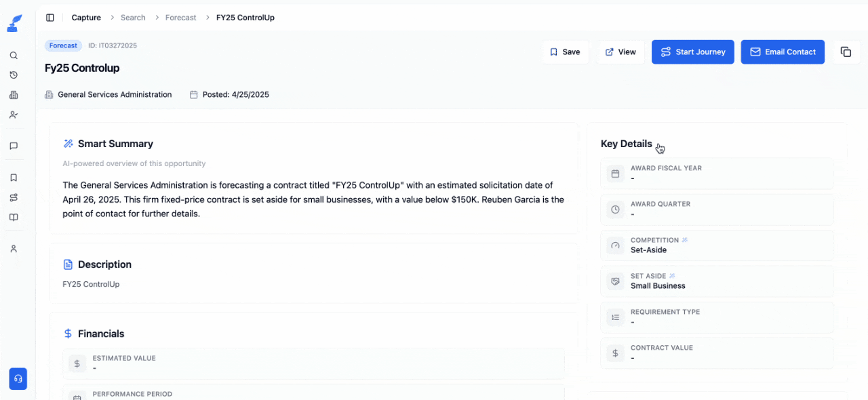Image resolution: width=868 pixels, height=400 pixels.
Task: Navigate to Forecast in the breadcrumb
Action: tap(180, 17)
